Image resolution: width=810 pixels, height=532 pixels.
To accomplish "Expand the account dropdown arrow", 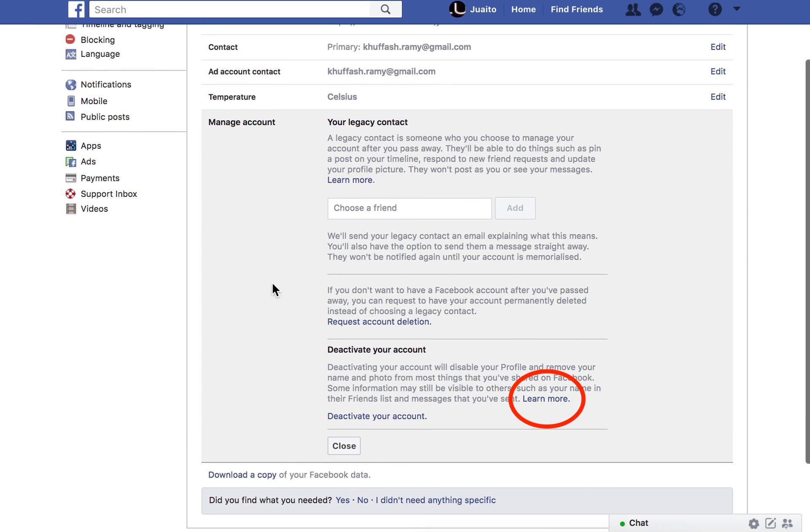I will (737, 8).
